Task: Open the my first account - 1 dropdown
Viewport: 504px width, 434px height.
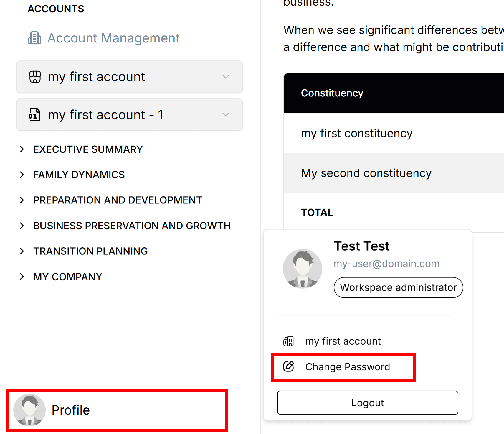Action: coord(226,115)
